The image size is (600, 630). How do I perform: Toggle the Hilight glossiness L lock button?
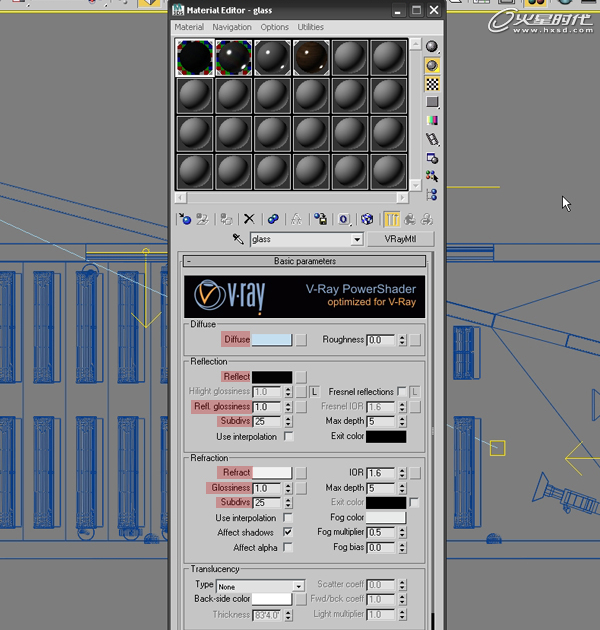pos(315,391)
